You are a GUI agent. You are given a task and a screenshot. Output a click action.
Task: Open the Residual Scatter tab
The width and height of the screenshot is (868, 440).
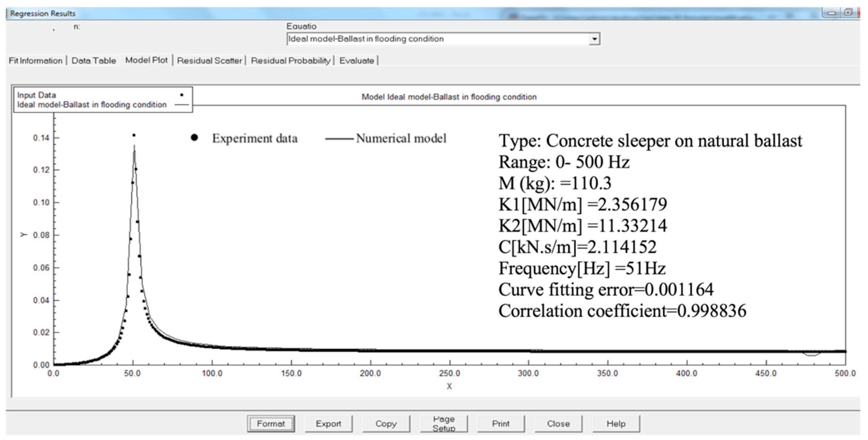[x=209, y=61]
